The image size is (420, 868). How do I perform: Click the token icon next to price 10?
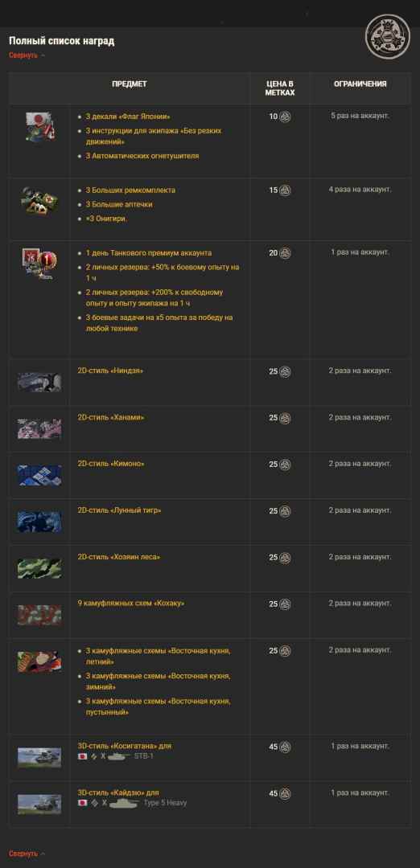pos(285,117)
